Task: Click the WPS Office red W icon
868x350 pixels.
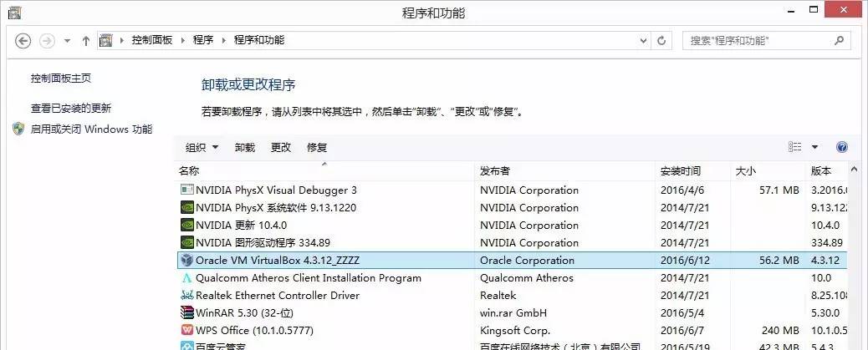Action: [187, 330]
